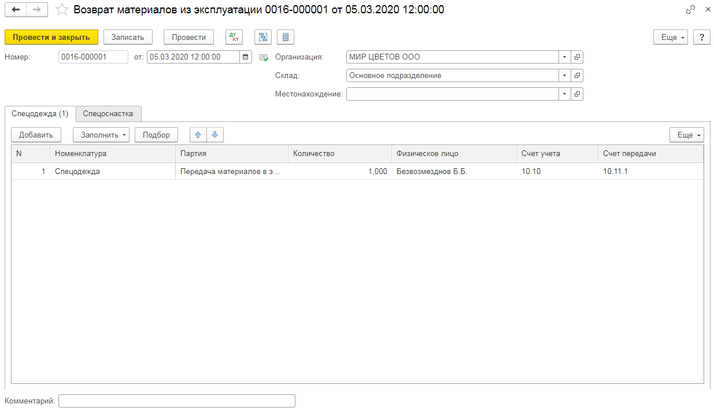The width and height of the screenshot is (714, 411).
Task: Switch to the Спецоснастка tab
Action: click(x=109, y=114)
